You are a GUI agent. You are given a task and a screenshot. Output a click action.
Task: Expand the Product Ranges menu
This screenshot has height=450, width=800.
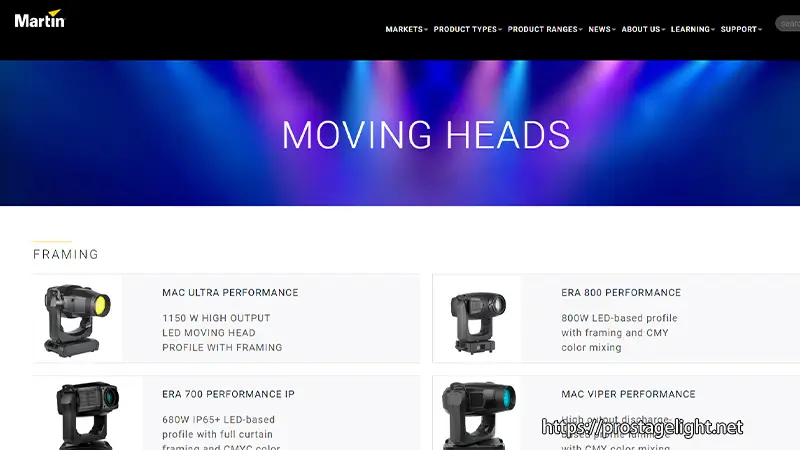tap(545, 30)
